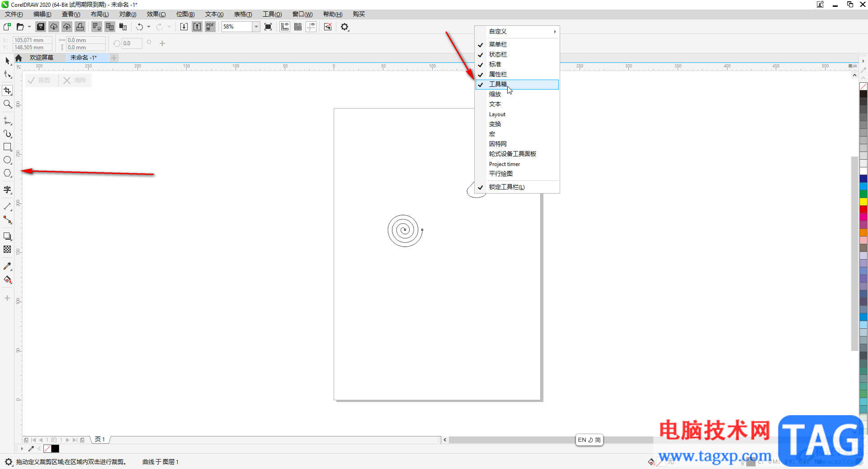Click the cloud download icon in the toolbar

click(x=54, y=27)
